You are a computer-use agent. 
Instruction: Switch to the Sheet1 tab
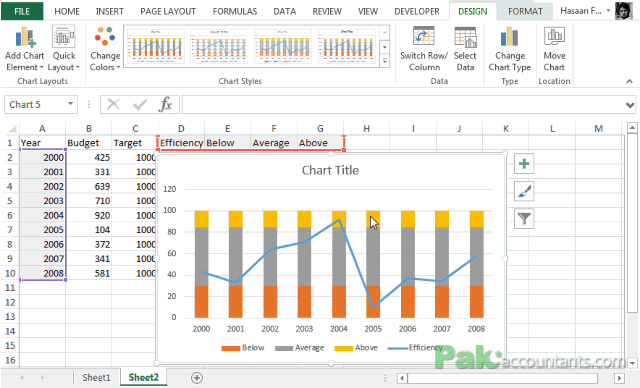(x=96, y=378)
